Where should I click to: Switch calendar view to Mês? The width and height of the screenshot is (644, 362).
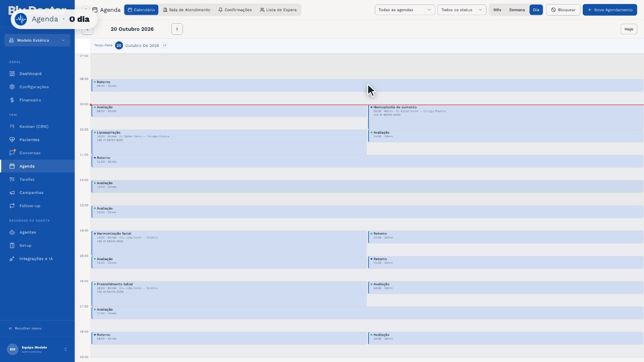[x=497, y=10]
